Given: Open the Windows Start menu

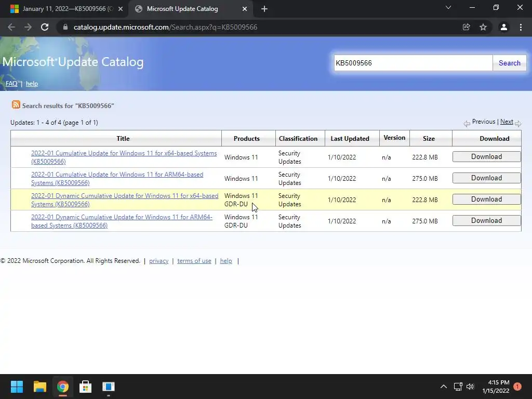Looking at the screenshot, I should pyautogui.click(x=17, y=387).
